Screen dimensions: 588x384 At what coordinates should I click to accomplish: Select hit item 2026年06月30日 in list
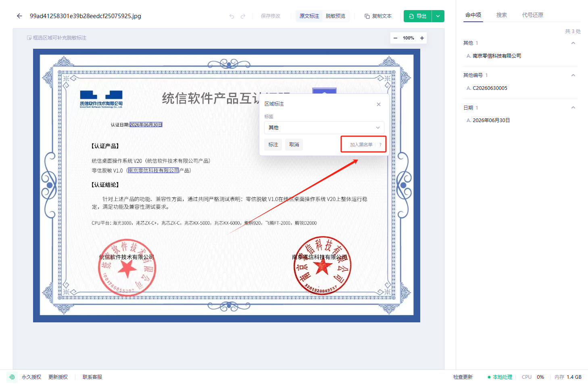click(491, 120)
